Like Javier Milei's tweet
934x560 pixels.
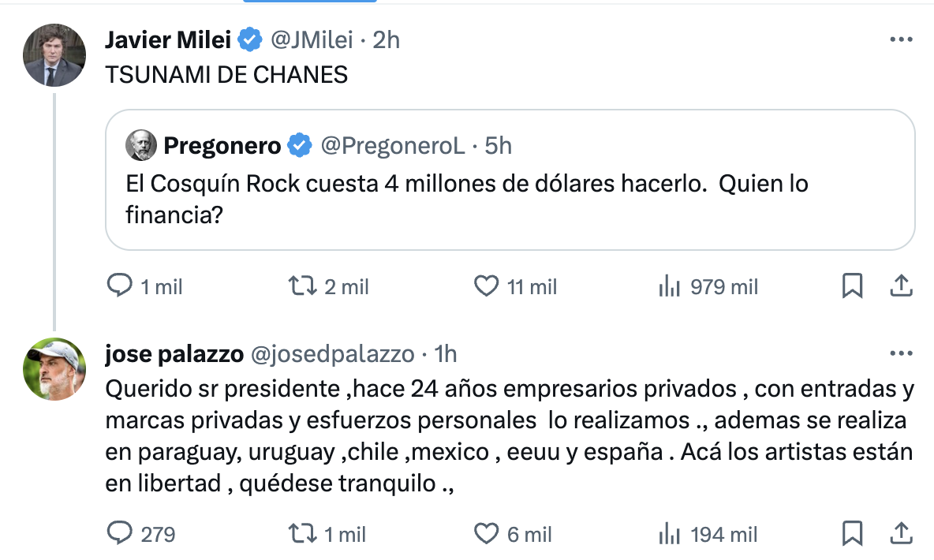click(487, 286)
